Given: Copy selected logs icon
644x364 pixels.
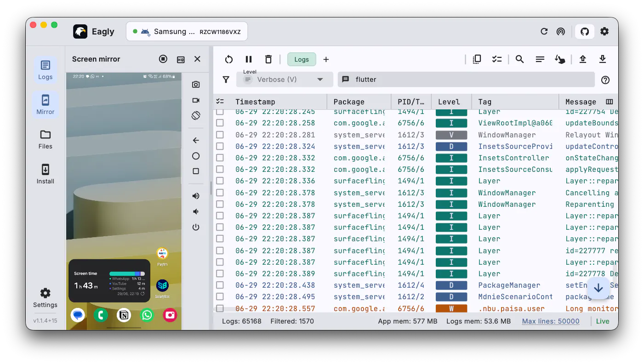Looking at the screenshot, I should (x=477, y=59).
